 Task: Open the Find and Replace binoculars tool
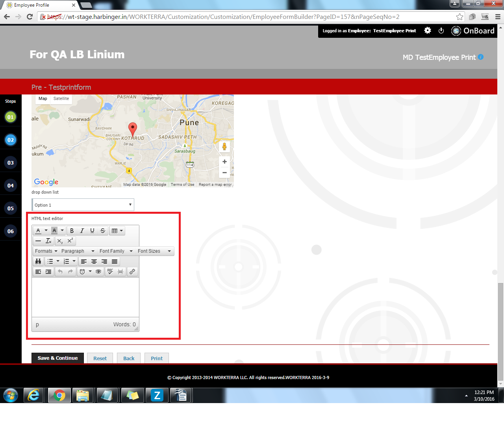[38, 261]
